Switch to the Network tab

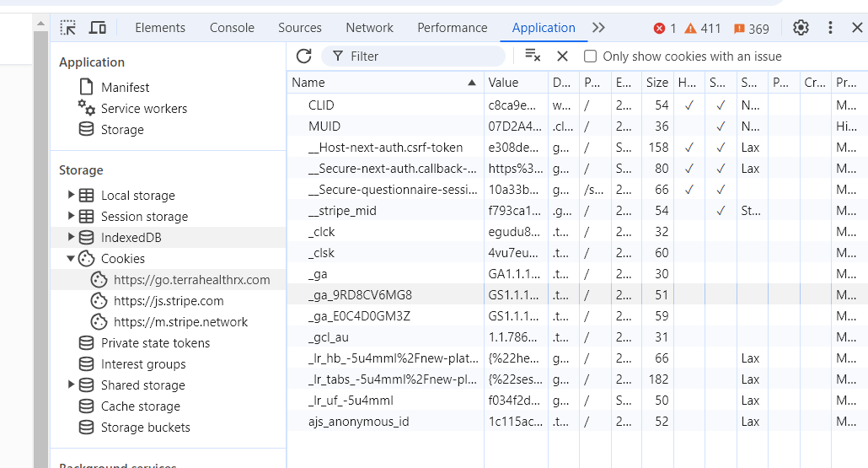[x=369, y=28]
